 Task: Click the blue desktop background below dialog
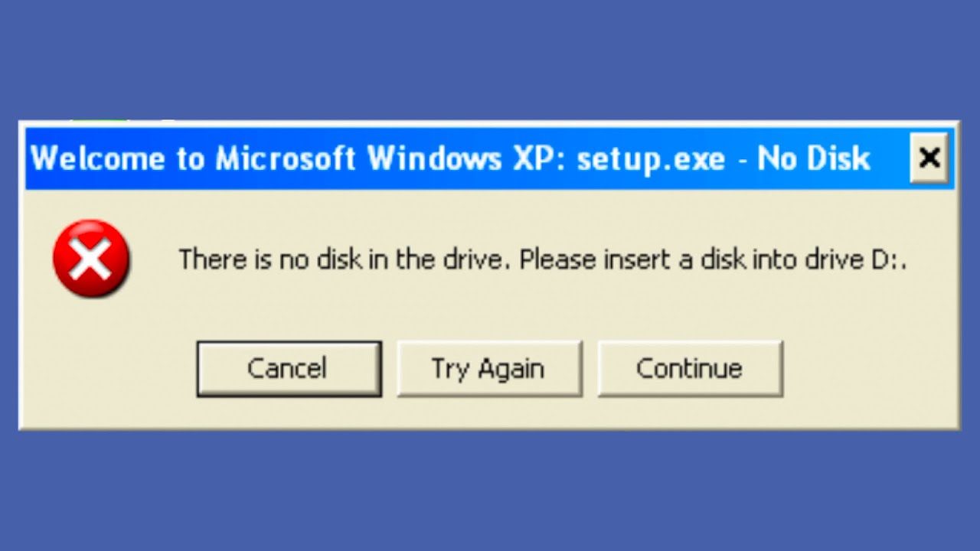point(490,491)
